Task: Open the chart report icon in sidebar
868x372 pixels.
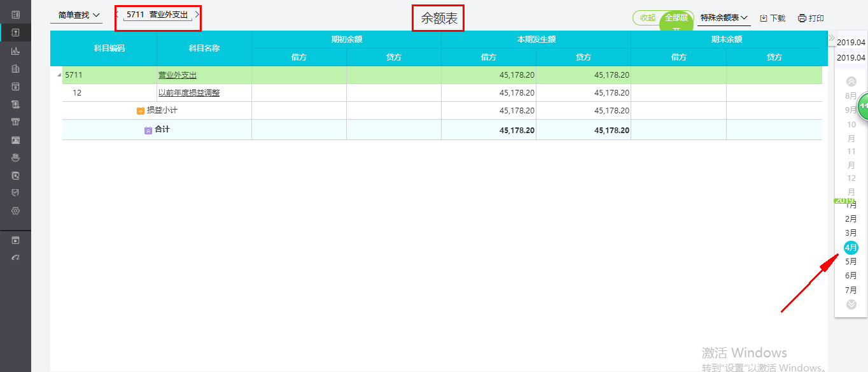Action: (16, 50)
